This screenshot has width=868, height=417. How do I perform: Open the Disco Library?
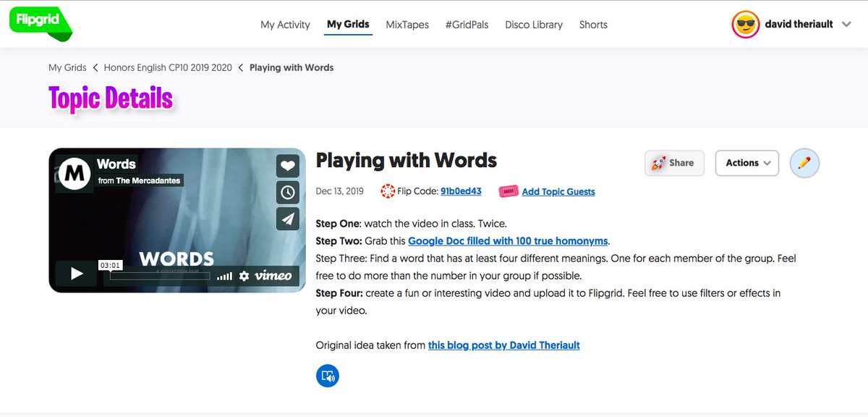pos(534,25)
